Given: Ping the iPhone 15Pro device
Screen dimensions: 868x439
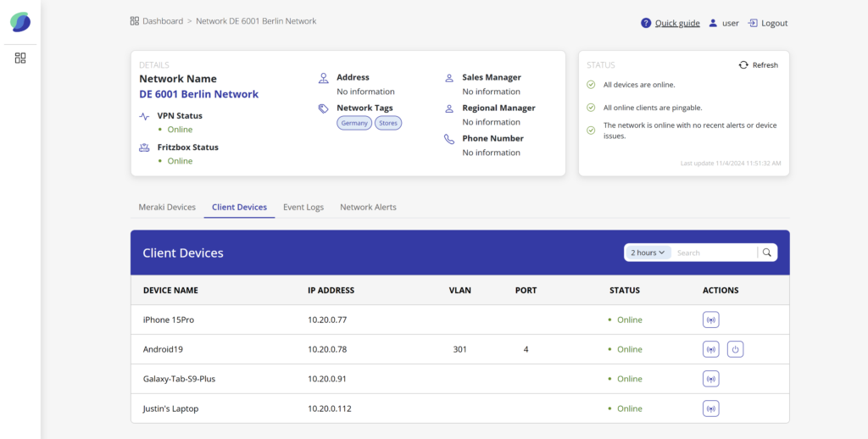Looking at the screenshot, I should pyautogui.click(x=710, y=320).
